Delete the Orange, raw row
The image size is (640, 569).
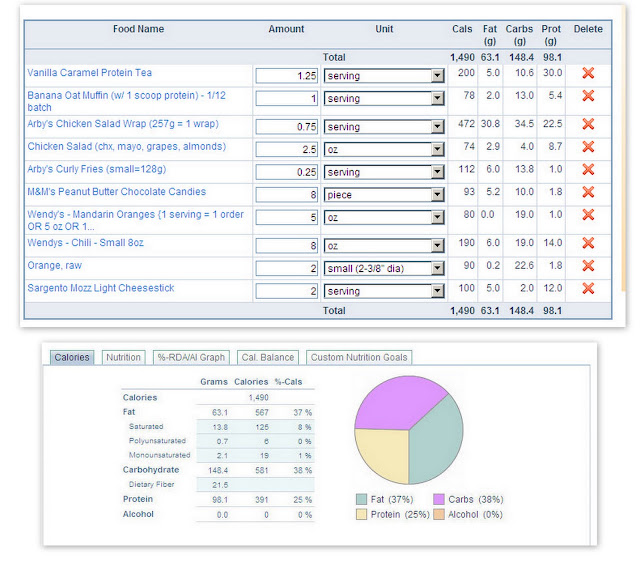click(588, 266)
